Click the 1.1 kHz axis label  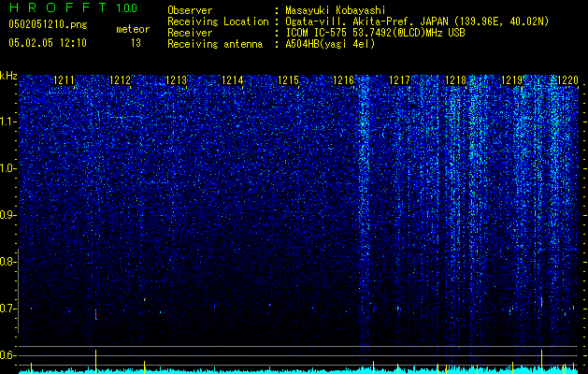click(x=8, y=122)
